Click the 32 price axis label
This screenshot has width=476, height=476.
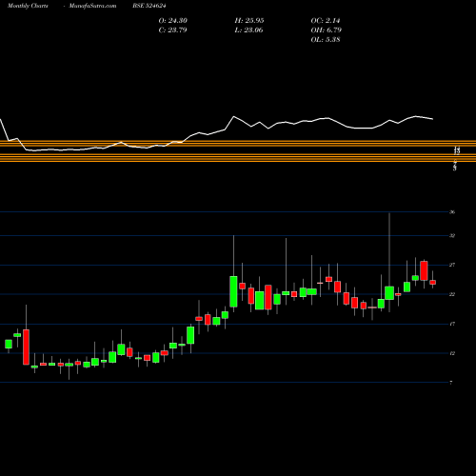pos(452,236)
